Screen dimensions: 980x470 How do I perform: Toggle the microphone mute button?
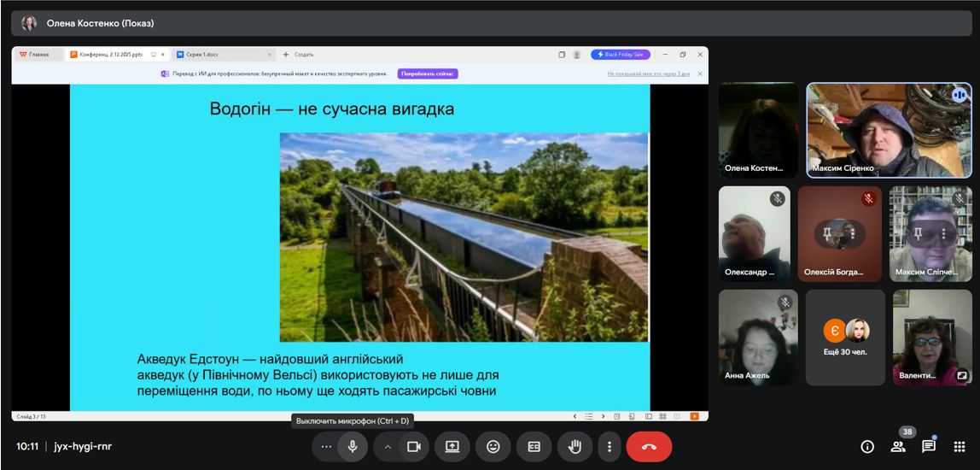pos(352,446)
